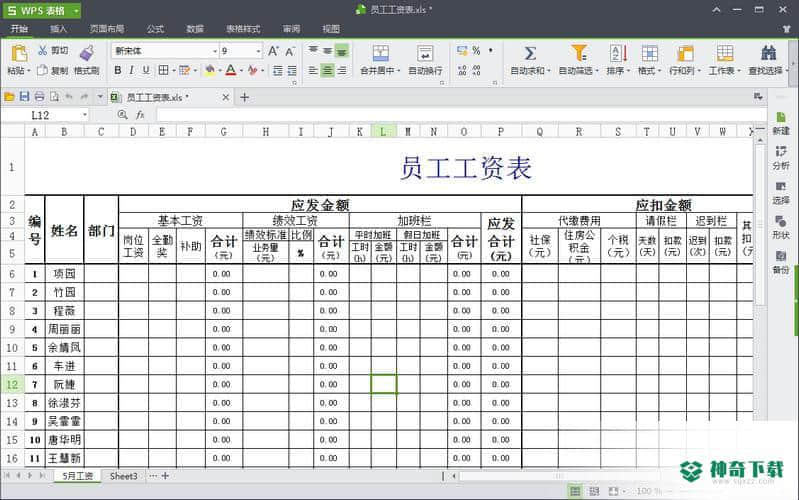The image size is (799, 500).
Task: Open the WPS 表格 application menu button
Action: coord(42,10)
